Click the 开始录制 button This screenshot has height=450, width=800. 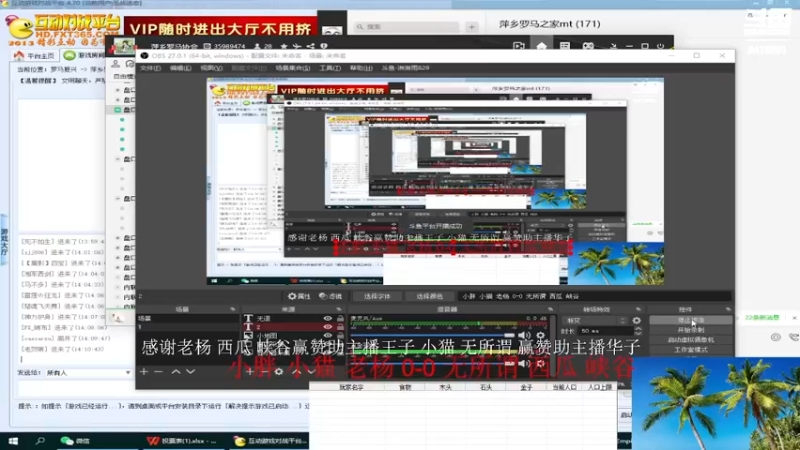pyautogui.click(x=691, y=330)
